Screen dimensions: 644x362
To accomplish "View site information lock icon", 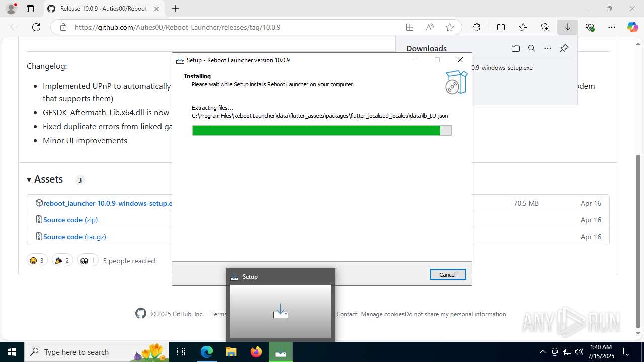I will click(x=63, y=27).
